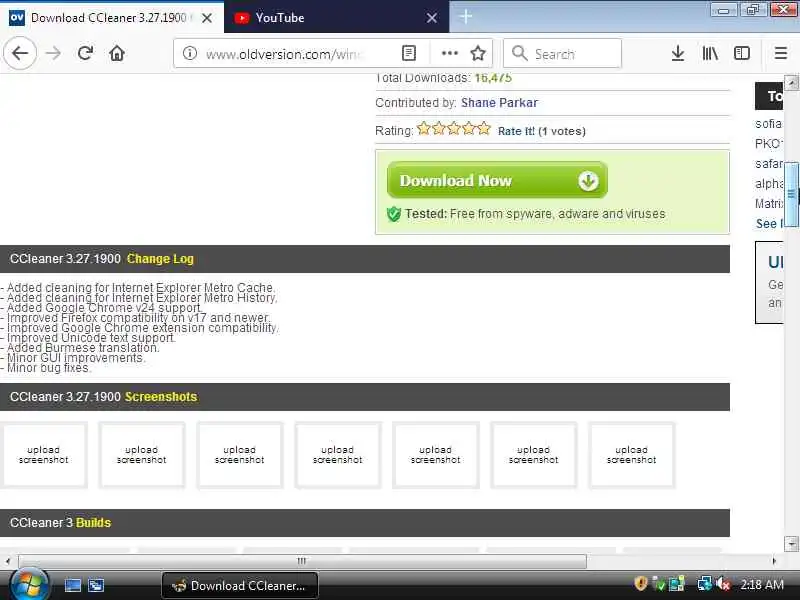Select Download CCleaner taskbar button

point(240,585)
